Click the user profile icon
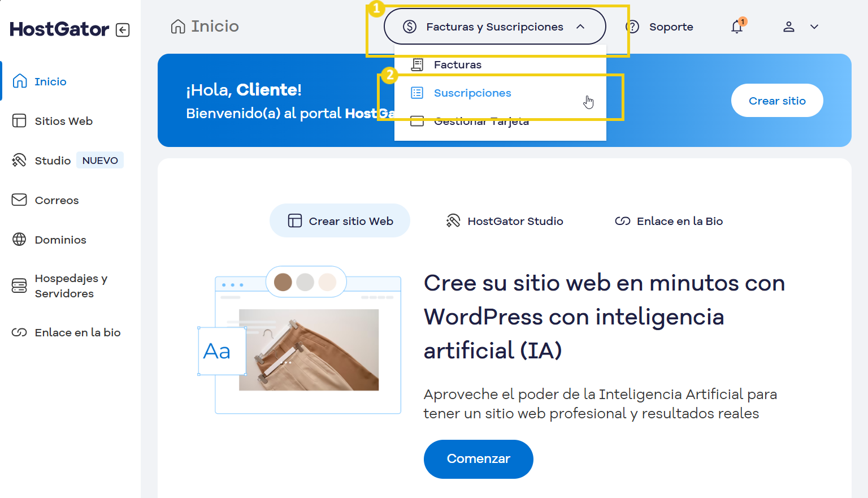The image size is (868, 498). tap(789, 27)
